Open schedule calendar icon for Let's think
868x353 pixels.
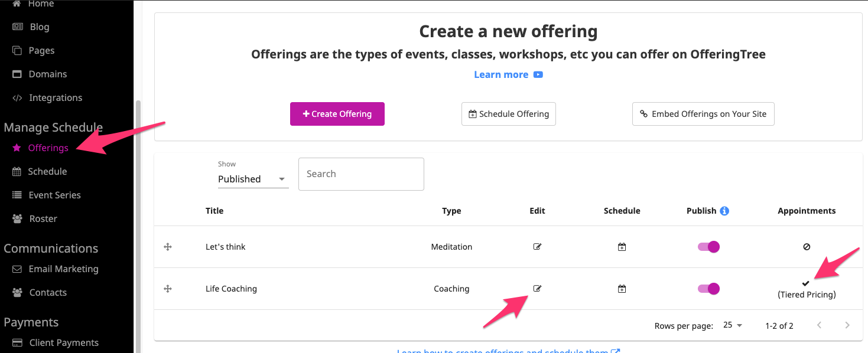pos(622,247)
